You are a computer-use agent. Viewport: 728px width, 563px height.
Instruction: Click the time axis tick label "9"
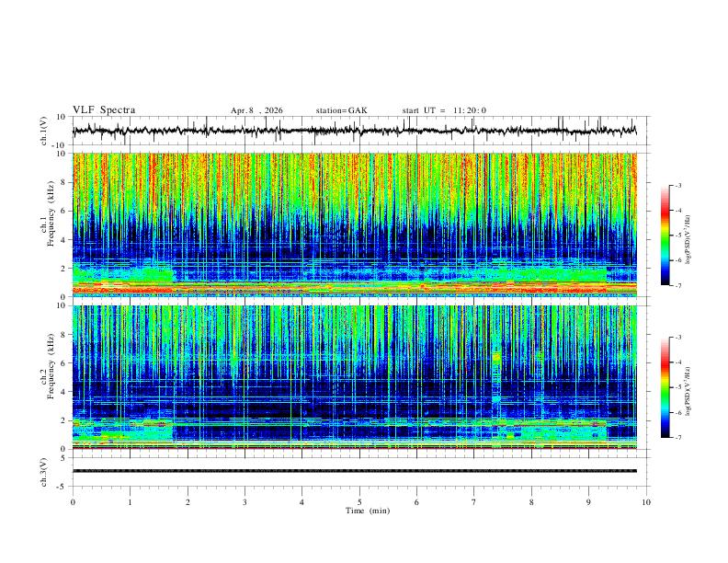588,502
